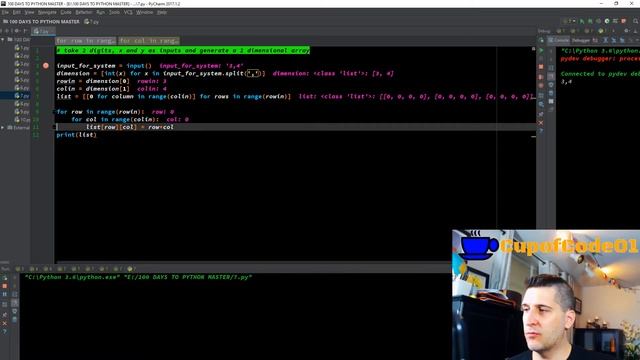The width and height of the screenshot is (640, 360).
Task: Click the red Close X in Run panel
Action: point(5,324)
